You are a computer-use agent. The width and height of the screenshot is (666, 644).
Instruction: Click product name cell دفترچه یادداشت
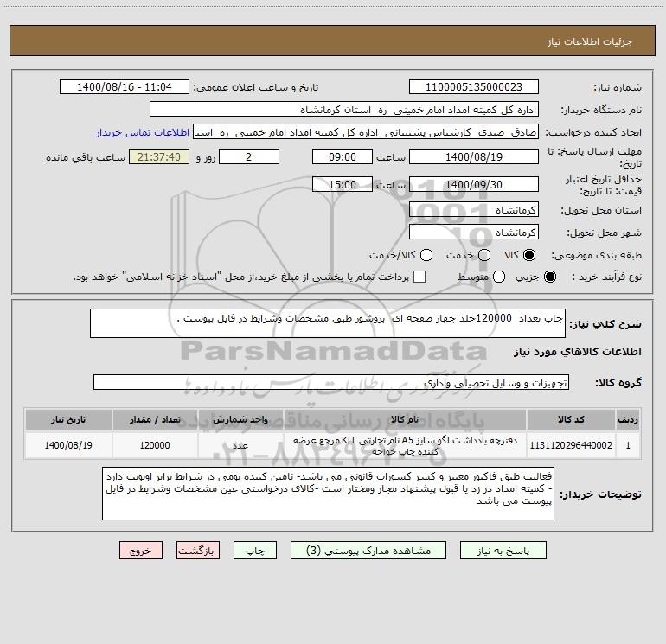(x=405, y=445)
